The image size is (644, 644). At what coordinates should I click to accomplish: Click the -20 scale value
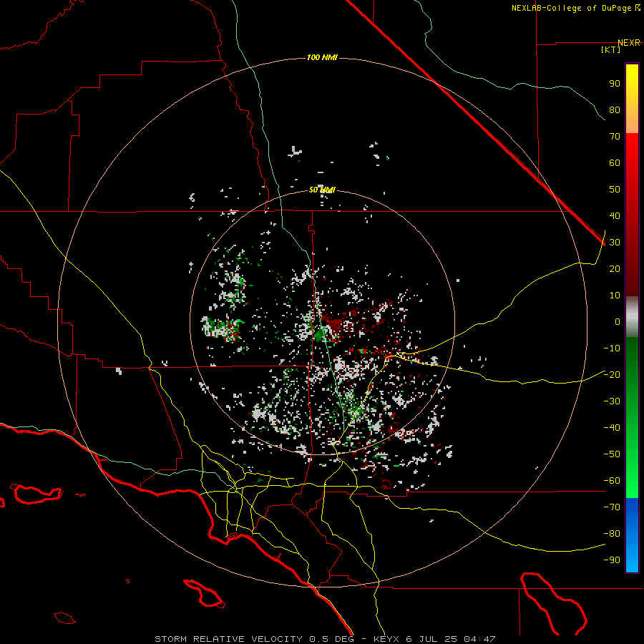[612, 374]
